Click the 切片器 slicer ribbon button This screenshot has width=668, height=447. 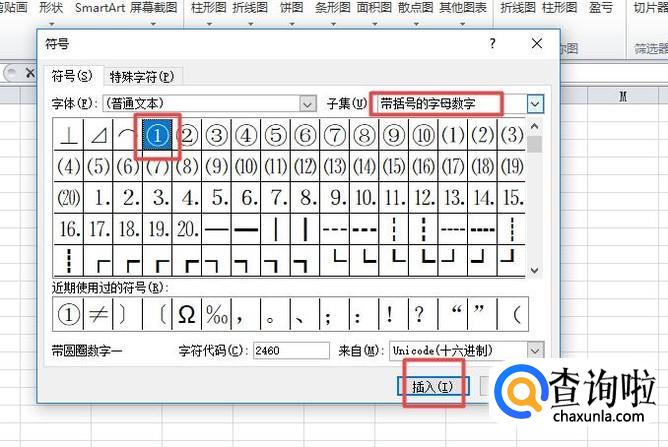click(651, 7)
